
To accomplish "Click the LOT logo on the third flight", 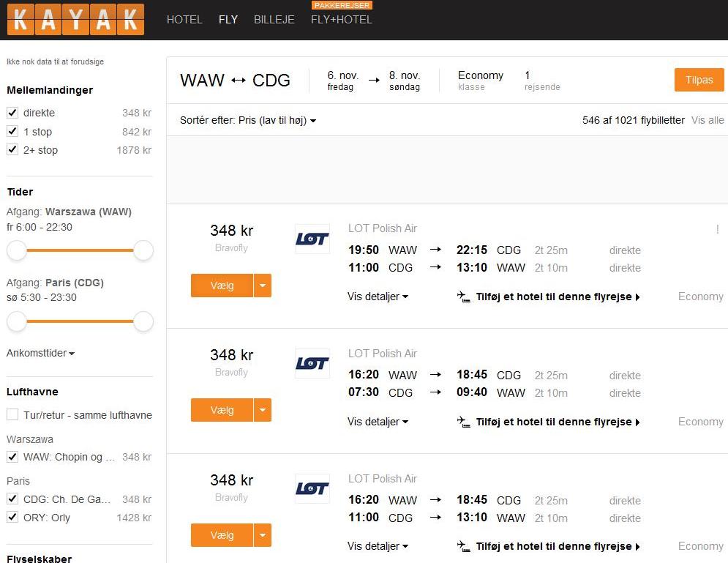I will pyautogui.click(x=312, y=488).
